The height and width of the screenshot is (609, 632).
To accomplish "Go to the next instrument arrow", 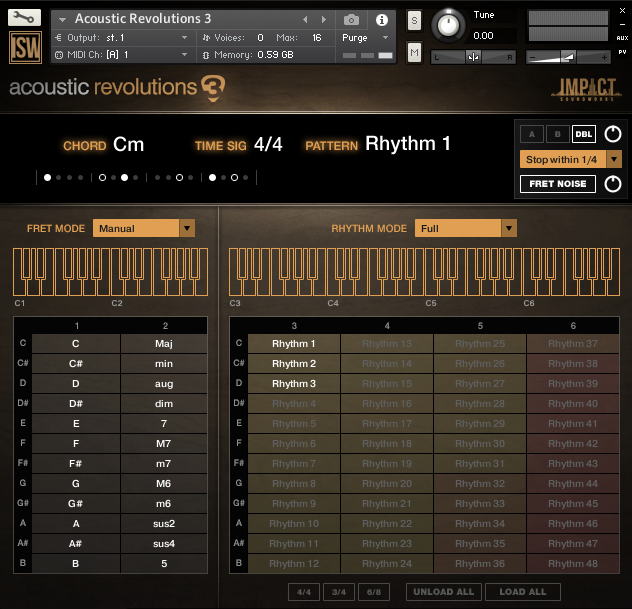I will click(x=322, y=19).
